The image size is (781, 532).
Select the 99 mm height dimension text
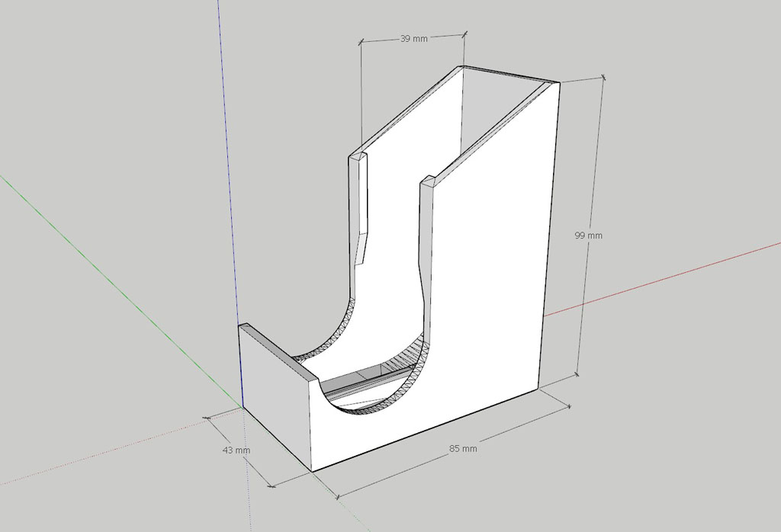(x=588, y=236)
